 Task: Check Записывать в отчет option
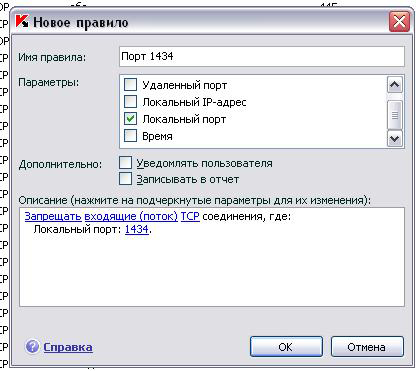point(125,179)
